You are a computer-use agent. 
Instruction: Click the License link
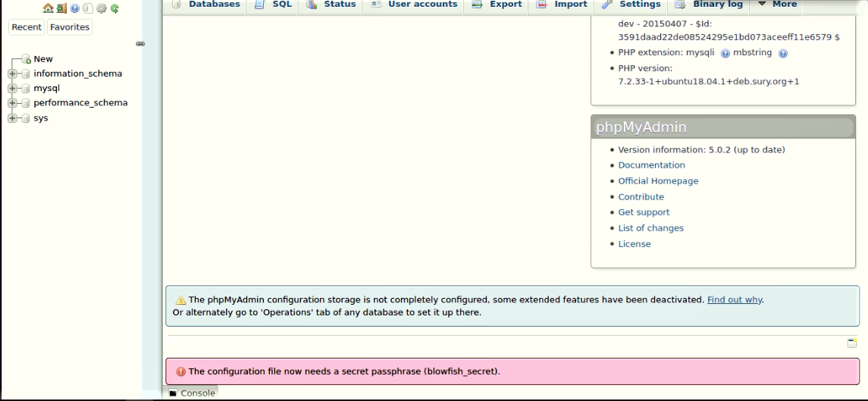(x=635, y=244)
